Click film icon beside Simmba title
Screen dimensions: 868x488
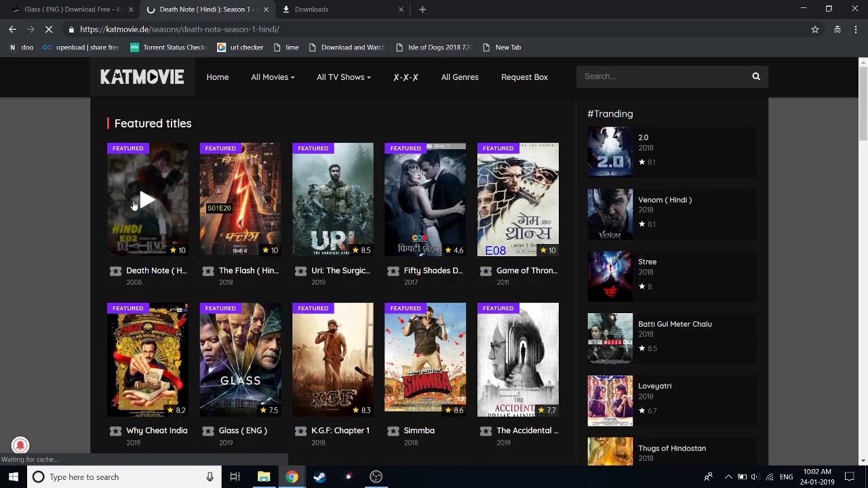393,431
